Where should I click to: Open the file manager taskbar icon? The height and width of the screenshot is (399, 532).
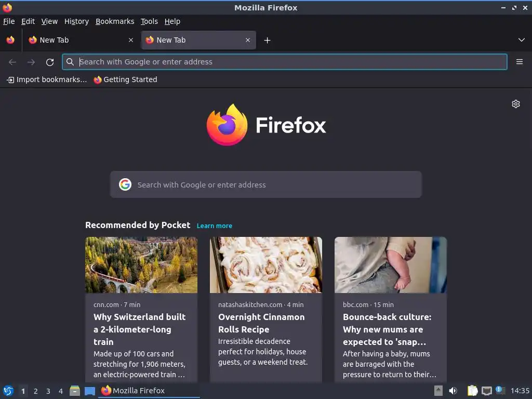(x=75, y=391)
